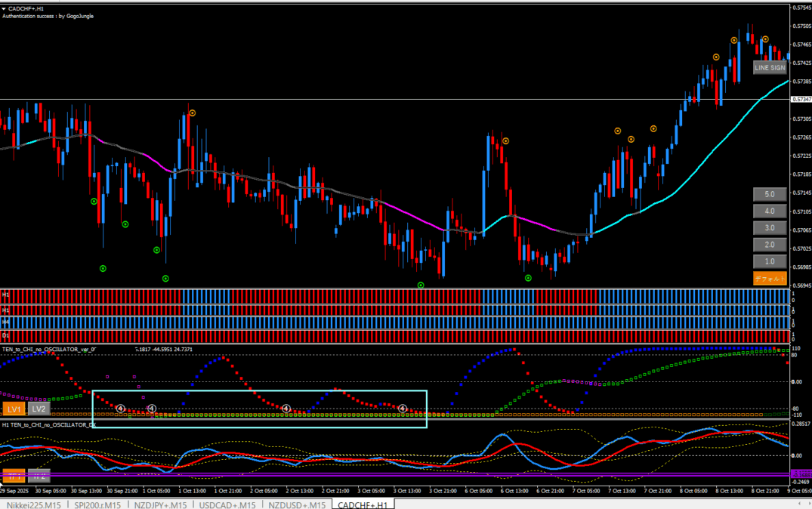Select the rightmost circled 4 marker in the cyan box

403,409
